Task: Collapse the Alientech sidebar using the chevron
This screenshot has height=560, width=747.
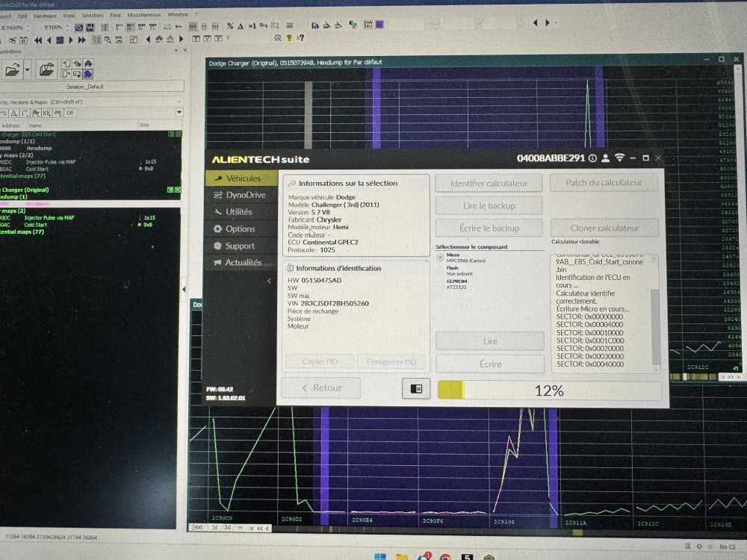Action: pos(268,281)
